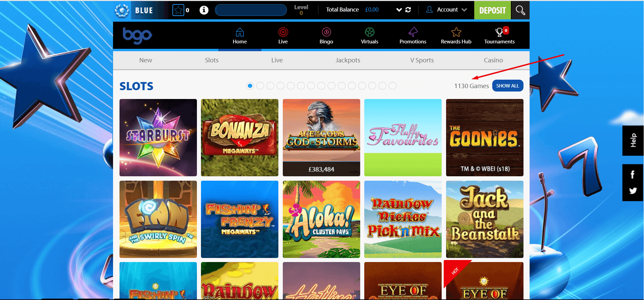Open the Promotions megaphone icon
Screen dimensions: 644x300
(x=413, y=32)
